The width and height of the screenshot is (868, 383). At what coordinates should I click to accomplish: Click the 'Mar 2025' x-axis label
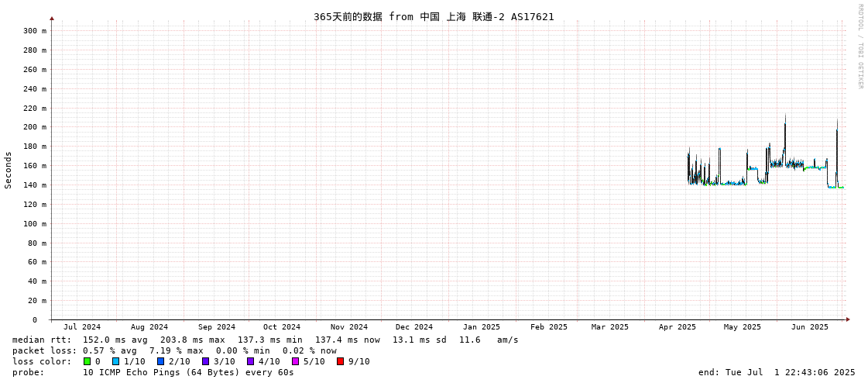point(610,327)
